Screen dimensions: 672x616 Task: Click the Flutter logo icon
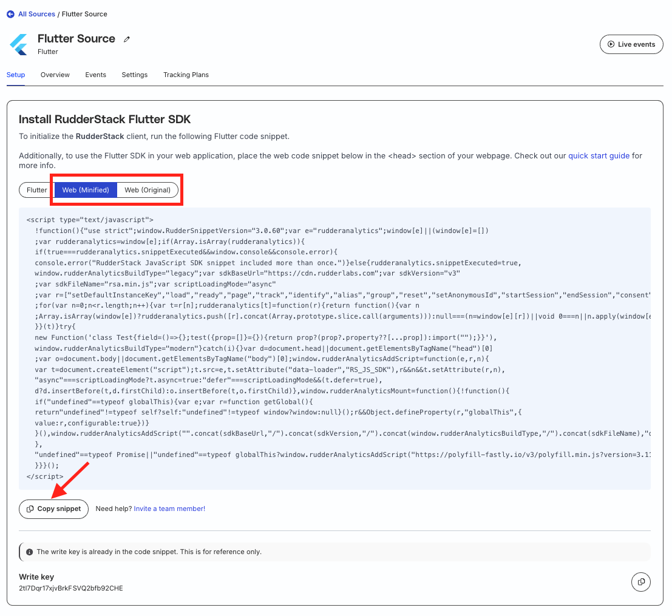pyautogui.click(x=19, y=44)
